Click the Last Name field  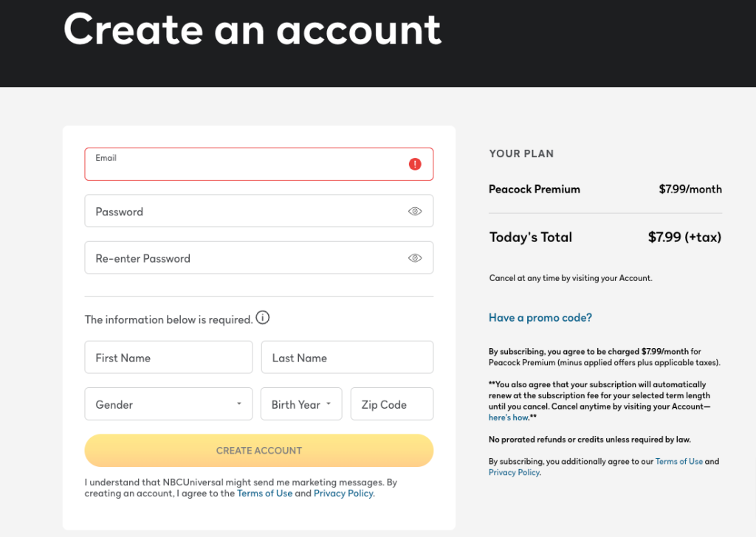point(347,357)
